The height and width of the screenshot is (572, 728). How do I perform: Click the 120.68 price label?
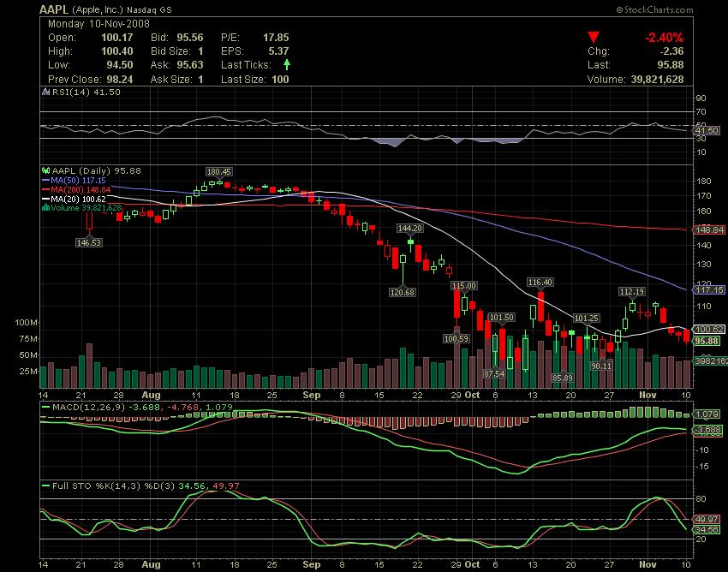pos(402,292)
